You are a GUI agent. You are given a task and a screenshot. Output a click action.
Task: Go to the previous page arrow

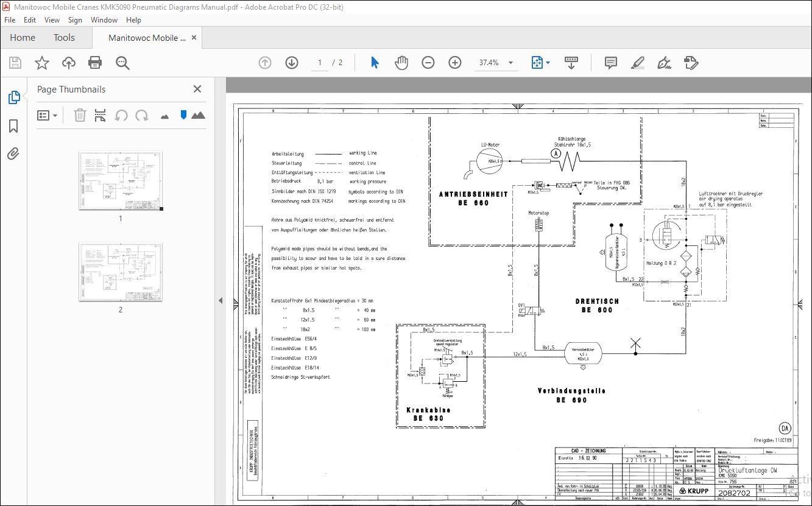point(265,63)
